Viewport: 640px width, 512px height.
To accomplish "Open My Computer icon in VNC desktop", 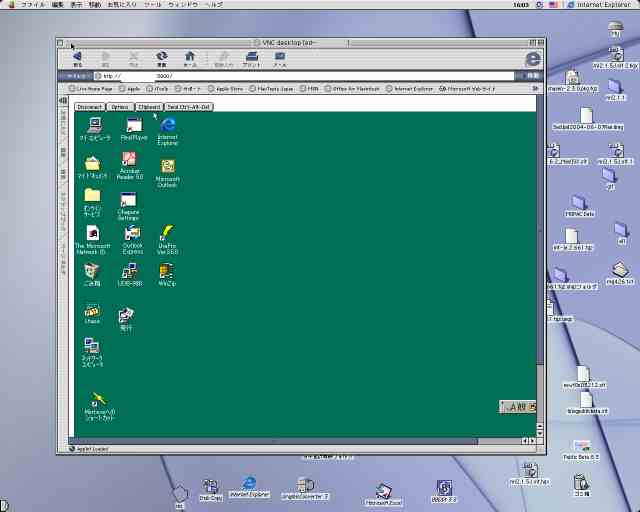I will [x=95, y=125].
